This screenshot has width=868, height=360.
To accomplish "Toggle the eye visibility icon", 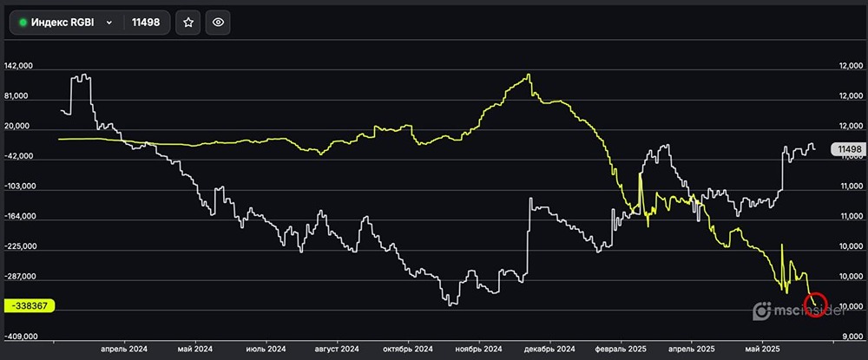I will coord(218,23).
